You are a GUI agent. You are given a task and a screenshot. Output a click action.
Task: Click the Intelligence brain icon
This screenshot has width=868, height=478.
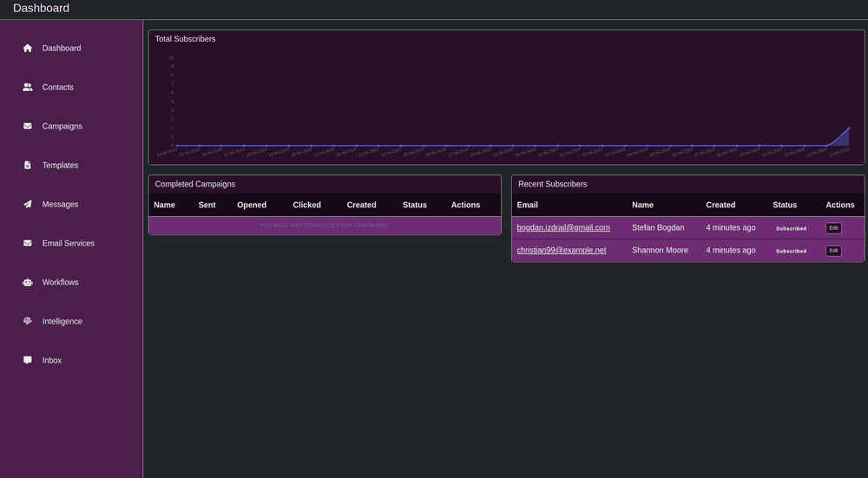click(x=28, y=321)
